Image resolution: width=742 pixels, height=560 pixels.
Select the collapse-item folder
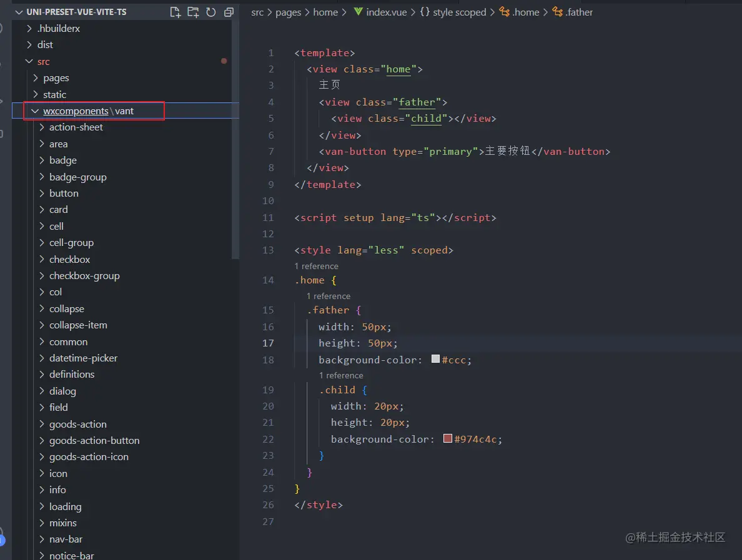78,325
